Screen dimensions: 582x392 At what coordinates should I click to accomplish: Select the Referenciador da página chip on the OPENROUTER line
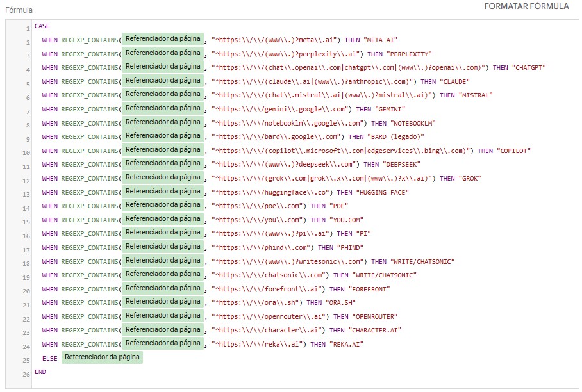click(x=163, y=316)
